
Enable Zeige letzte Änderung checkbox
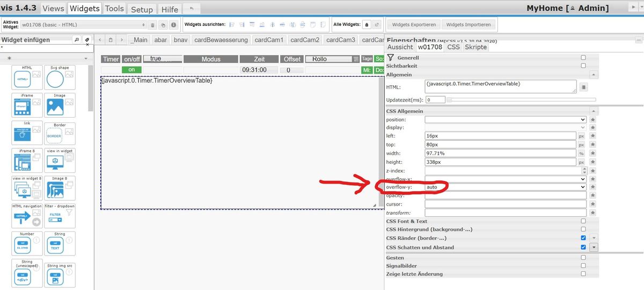click(x=583, y=273)
